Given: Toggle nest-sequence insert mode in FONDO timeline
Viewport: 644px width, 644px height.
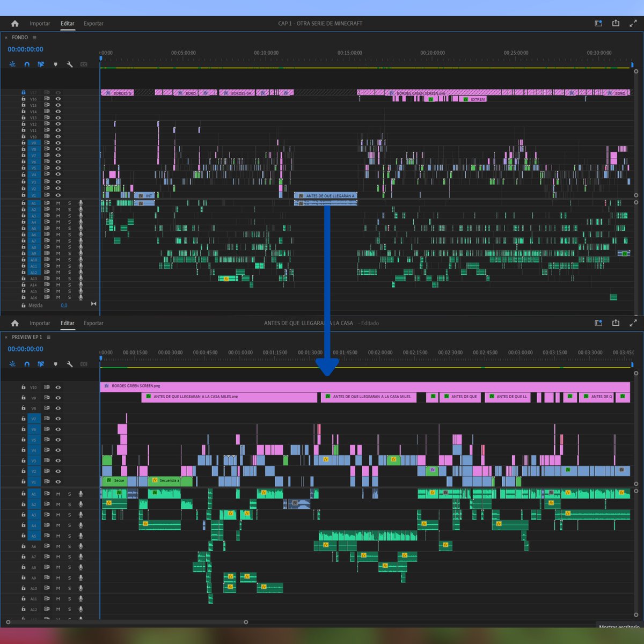Looking at the screenshot, I should click(12, 64).
